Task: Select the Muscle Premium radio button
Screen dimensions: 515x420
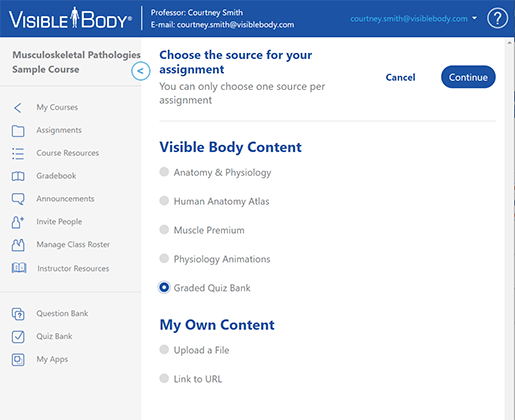Action: [164, 230]
